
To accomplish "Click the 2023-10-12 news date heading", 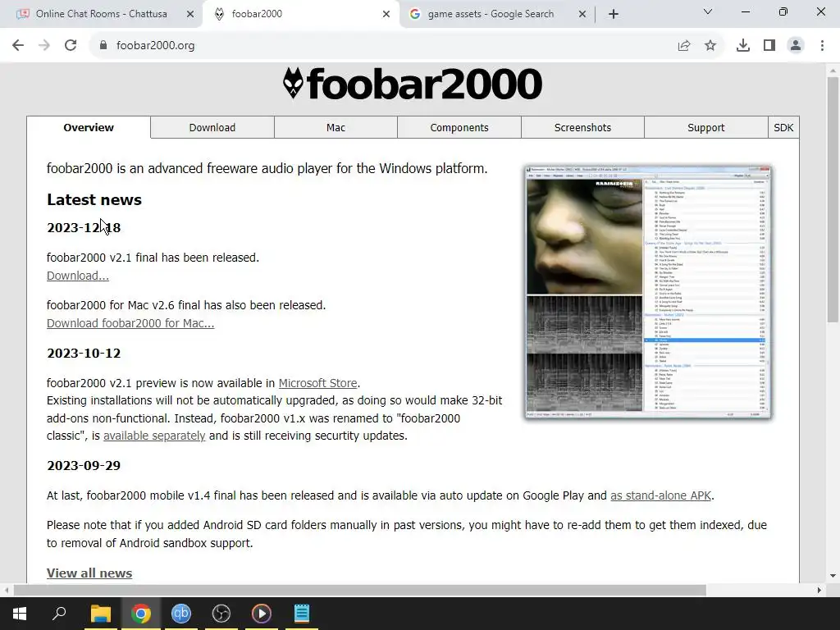I will point(84,353).
